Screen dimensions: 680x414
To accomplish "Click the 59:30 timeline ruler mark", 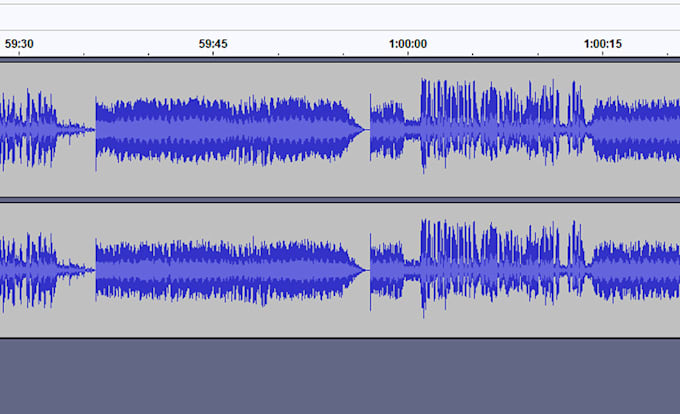I will pyautogui.click(x=19, y=44).
